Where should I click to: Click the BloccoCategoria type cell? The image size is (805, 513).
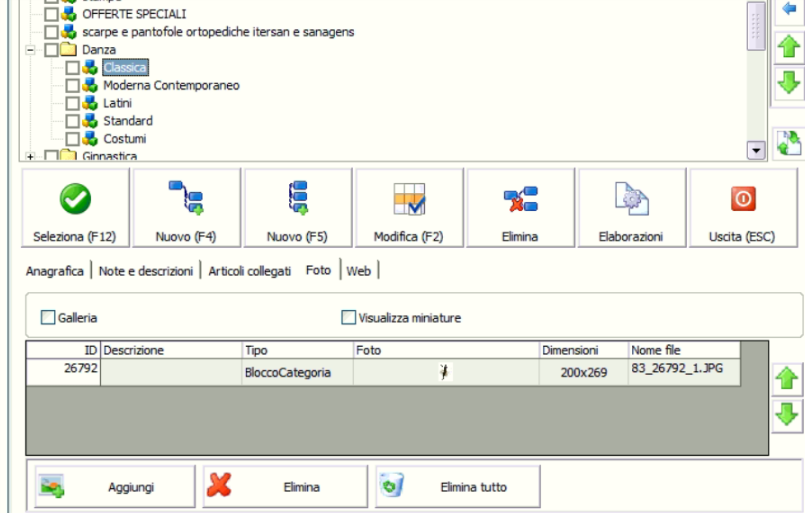coord(298,372)
